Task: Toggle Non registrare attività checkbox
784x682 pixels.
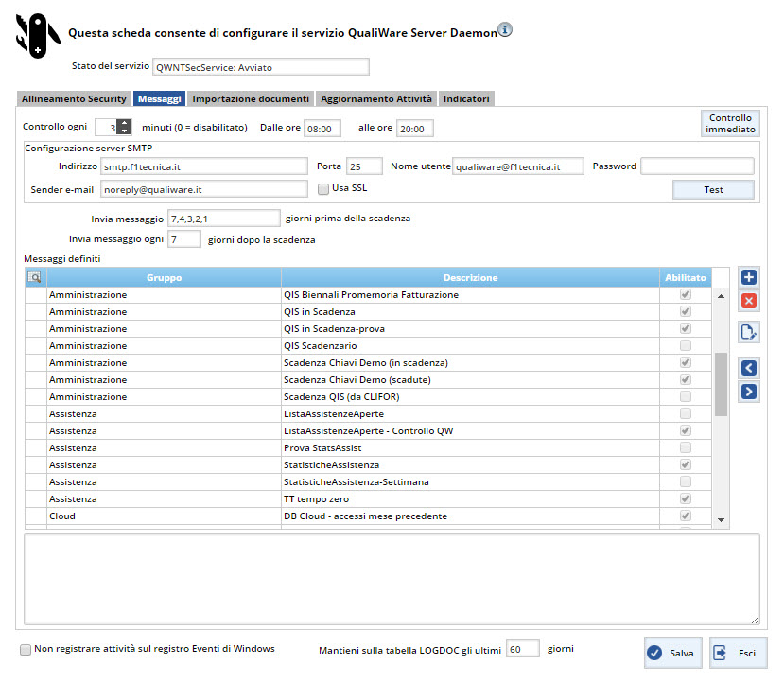Action: [x=26, y=650]
